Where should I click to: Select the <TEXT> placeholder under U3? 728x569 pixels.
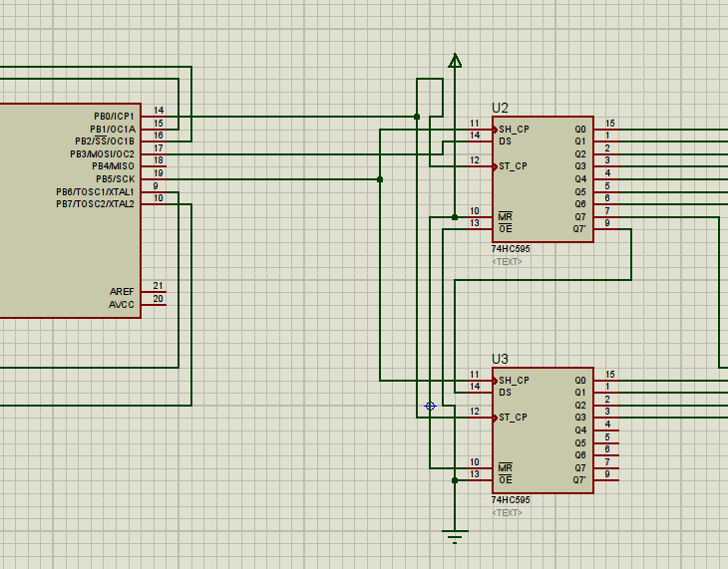pyautogui.click(x=507, y=513)
